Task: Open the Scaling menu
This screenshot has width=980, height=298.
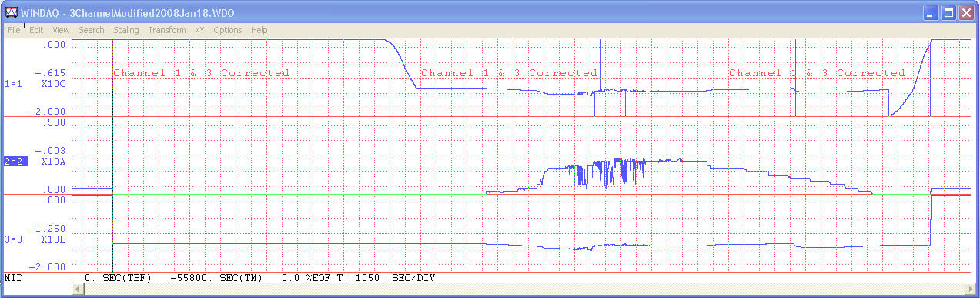Action: 126,30
